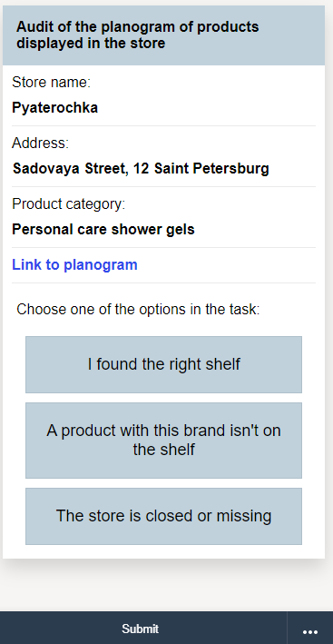The height and width of the screenshot is (644, 333).
Task: Select "The store is closed or missing"
Action: 163,516
